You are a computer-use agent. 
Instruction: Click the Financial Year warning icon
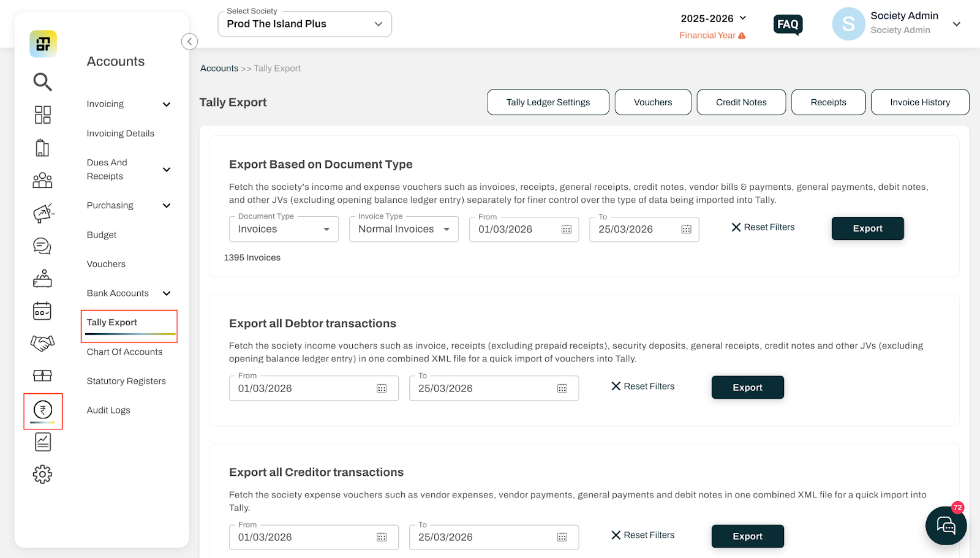coord(742,36)
